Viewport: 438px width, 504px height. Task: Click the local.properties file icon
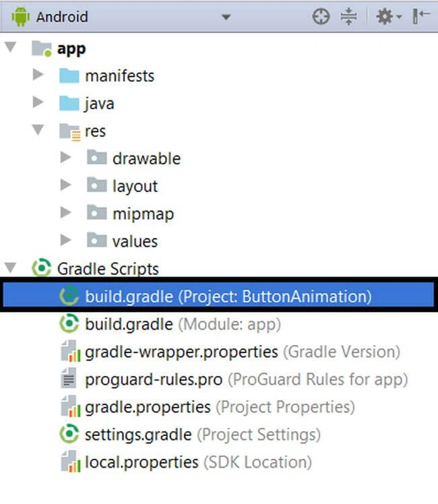coord(70,462)
